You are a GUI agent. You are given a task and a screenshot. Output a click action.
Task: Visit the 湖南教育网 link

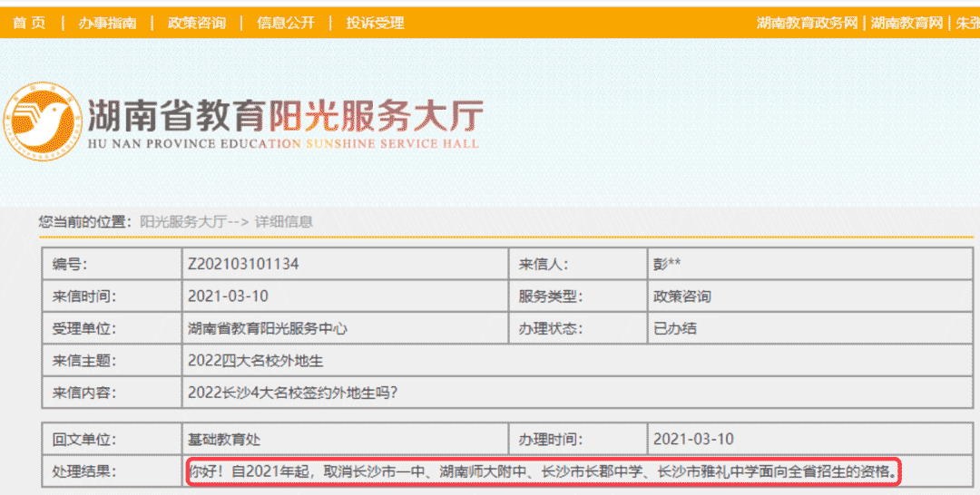pos(906,23)
